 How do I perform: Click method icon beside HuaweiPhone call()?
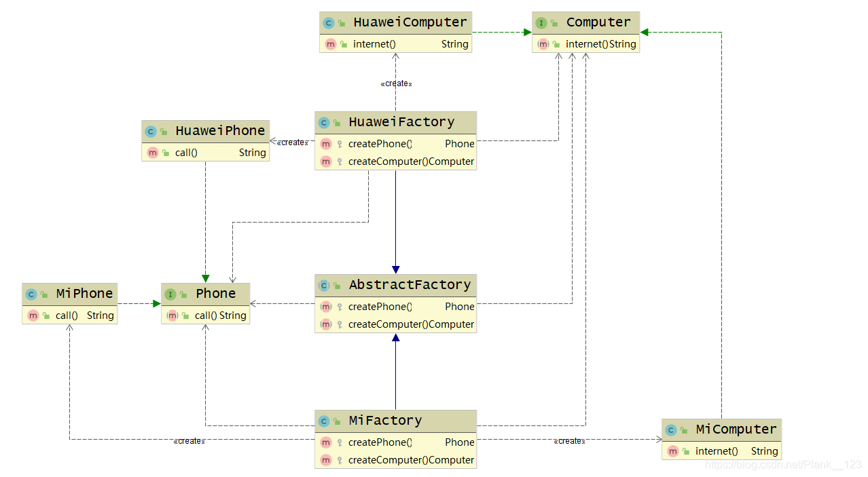pos(153,153)
